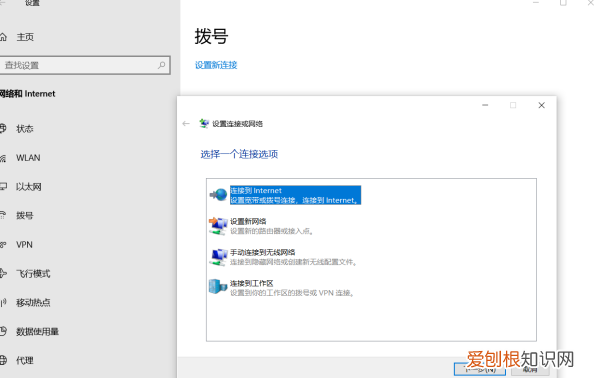
Task: Open the Home (主页) page in Settings
Action: click(x=25, y=37)
